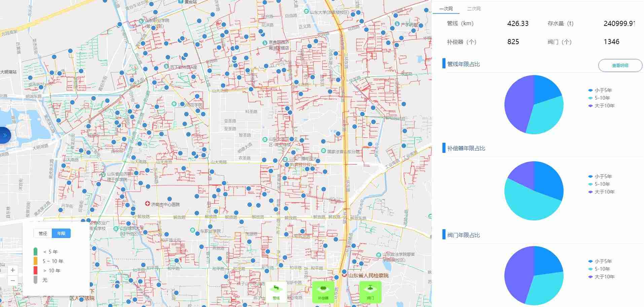
Task: Select the 年限 legend mode
Action: pyautogui.click(x=61, y=233)
